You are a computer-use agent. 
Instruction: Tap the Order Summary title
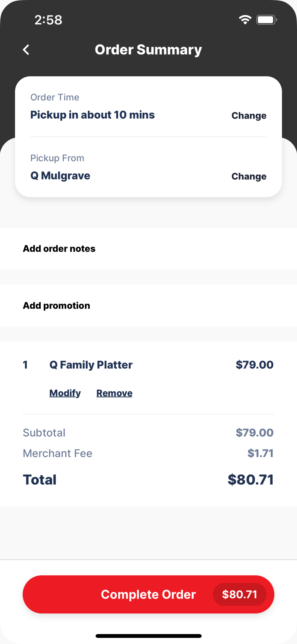tap(148, 50)
